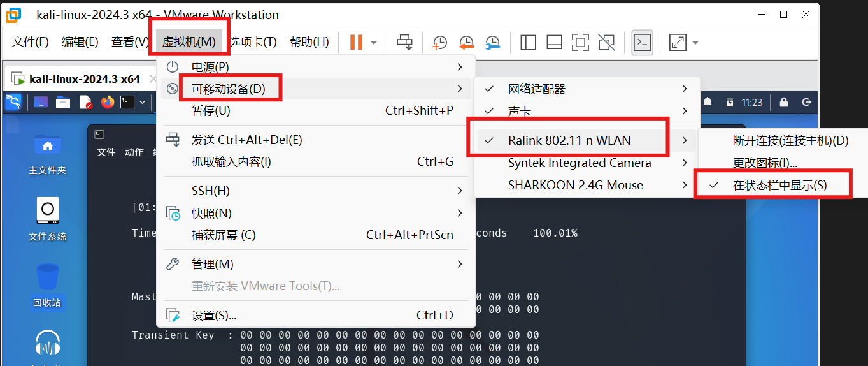Open SHARKOON 2.4G Mouse submenu
This screenshot has height=366, width=868.
tap(587, 185)
